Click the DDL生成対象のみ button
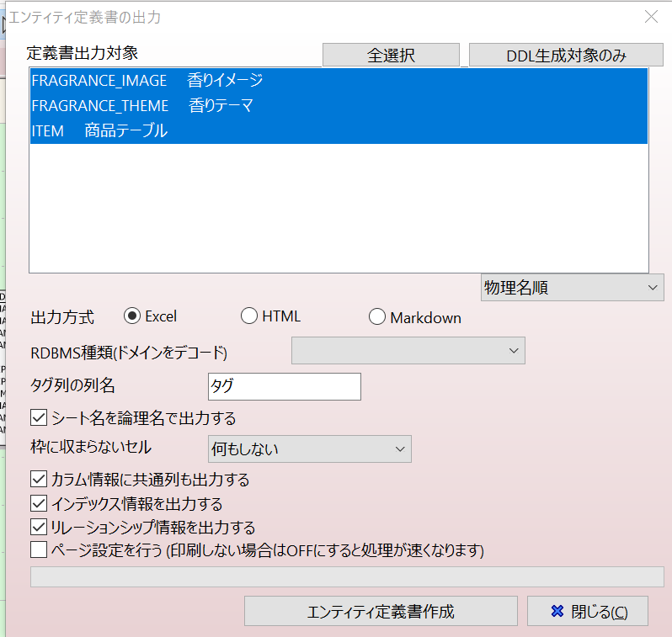 [x=566, y=56]
